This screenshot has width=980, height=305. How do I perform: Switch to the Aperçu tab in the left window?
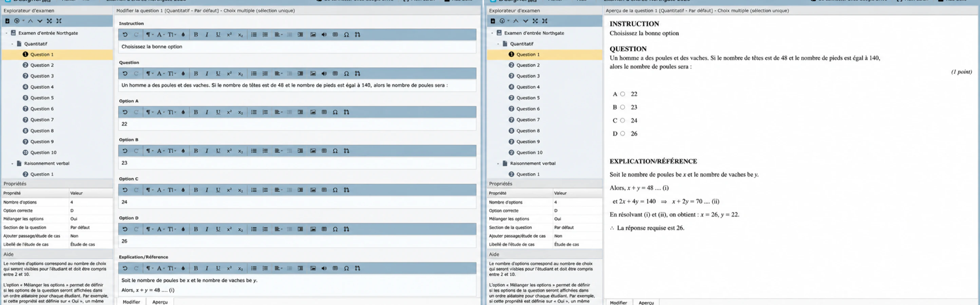tap(160, 302)
